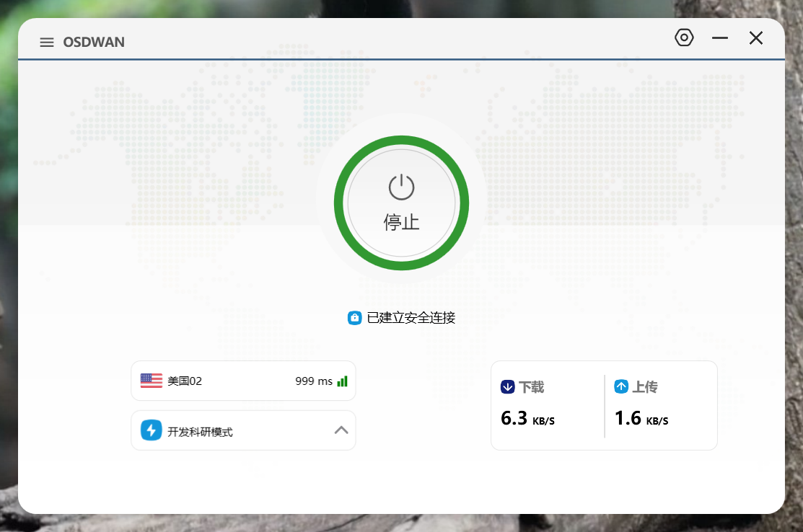The width and height of the screenshot is (803, 532).
Task: Open the hamburger menu beside OSDWAN
Action: point(47,43)
